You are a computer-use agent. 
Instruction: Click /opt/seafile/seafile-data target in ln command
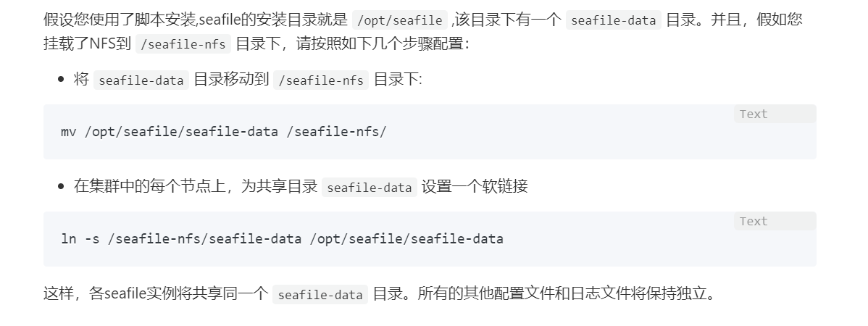(x=406, y=238)
